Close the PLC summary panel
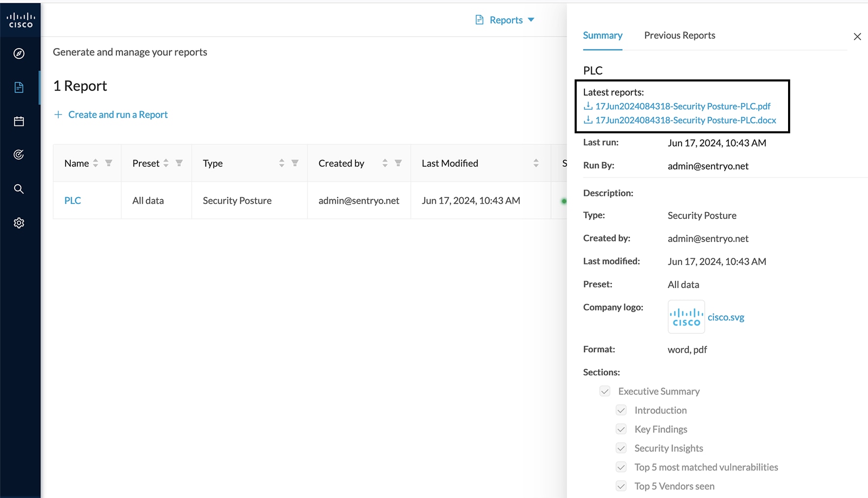 point(857,36)
